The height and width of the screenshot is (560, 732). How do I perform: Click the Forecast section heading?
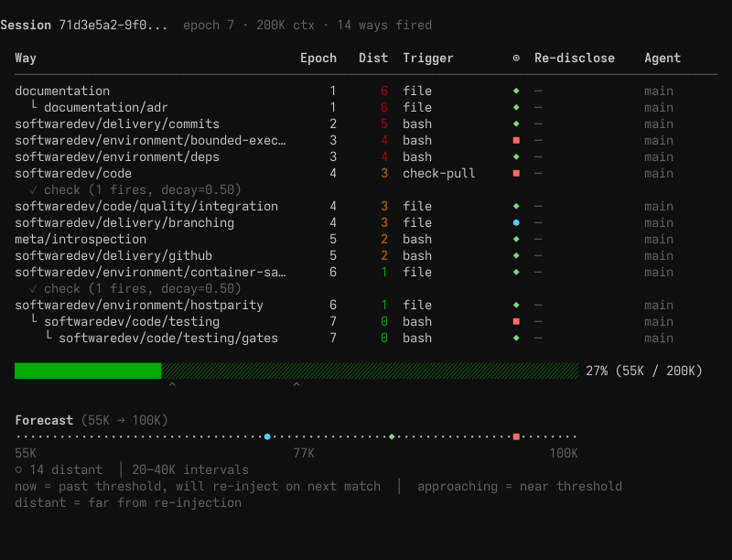[x=44, y=420]
